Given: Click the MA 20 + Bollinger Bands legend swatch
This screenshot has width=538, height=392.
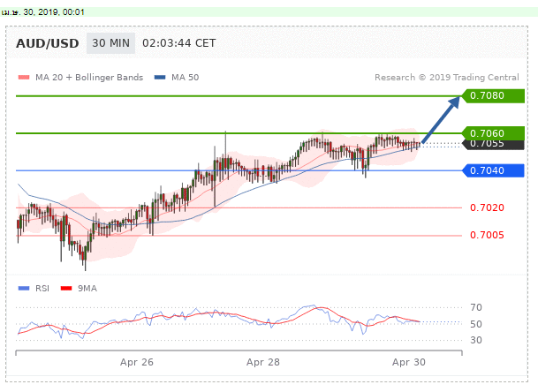Looking at the screenshot, I should pos(24,77).
